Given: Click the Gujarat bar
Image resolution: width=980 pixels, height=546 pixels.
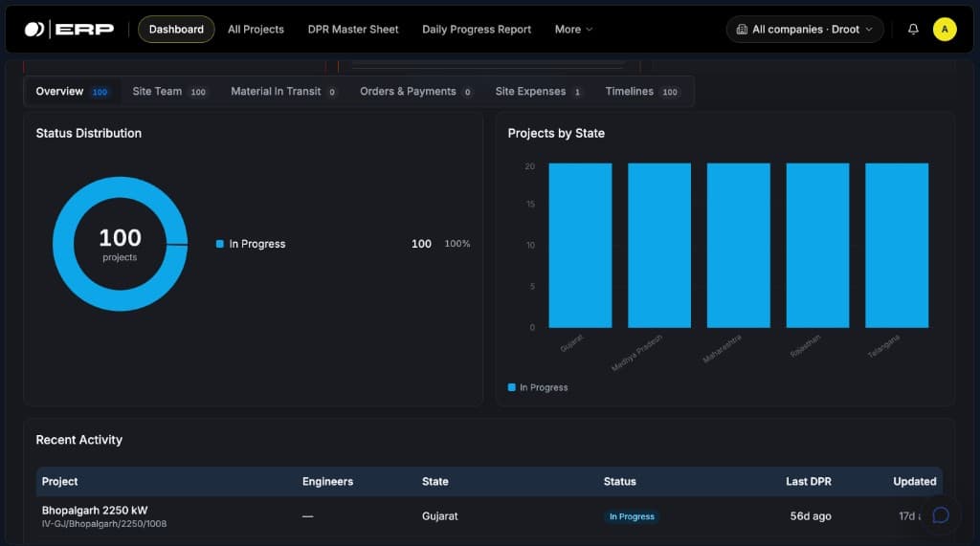Looking at the screenshot, I should (580, 245).
